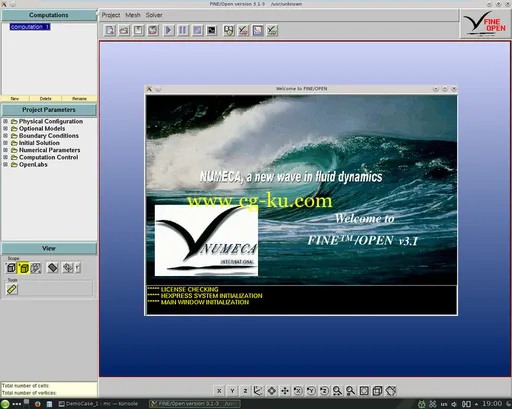512x409 pixels.
Task: Click the first magnifier zoom icon
Action: 337,391
